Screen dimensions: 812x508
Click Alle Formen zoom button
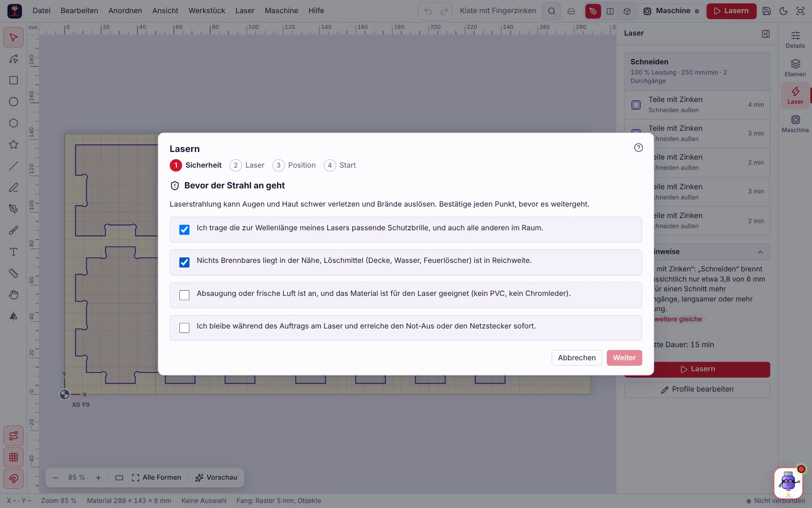coord(156,478)
